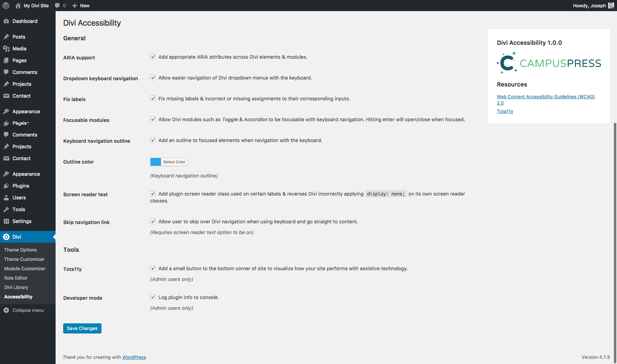Viewport: 617px width, 364px height.
Task: Click the Collapse menu arrow icon
Action: [6, 310]
